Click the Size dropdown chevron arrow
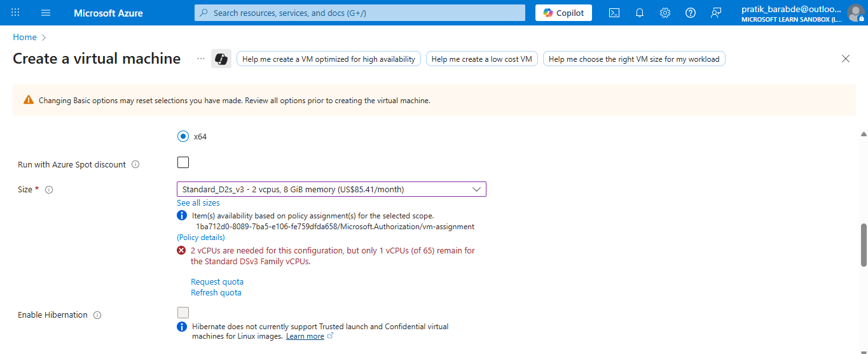 pos(477,189)
